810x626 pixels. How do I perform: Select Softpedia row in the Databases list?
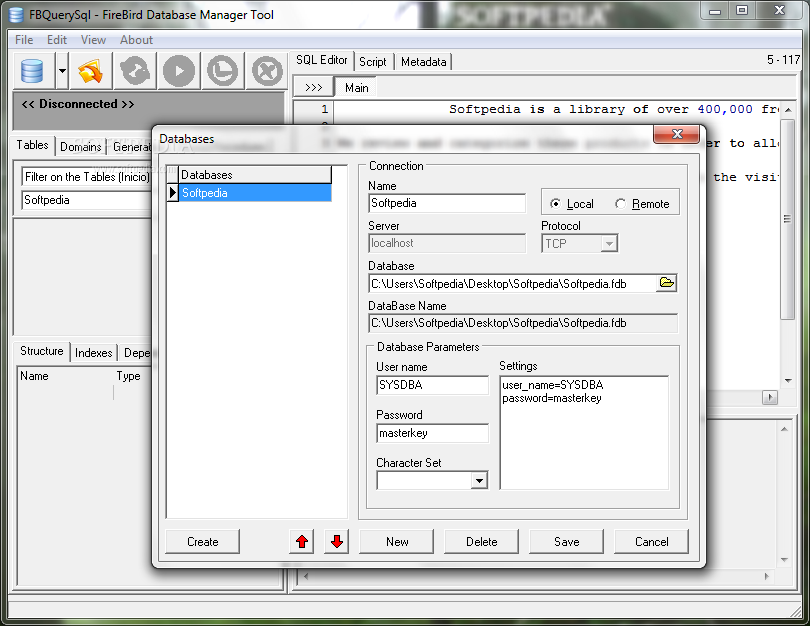(x=255, y=193)
